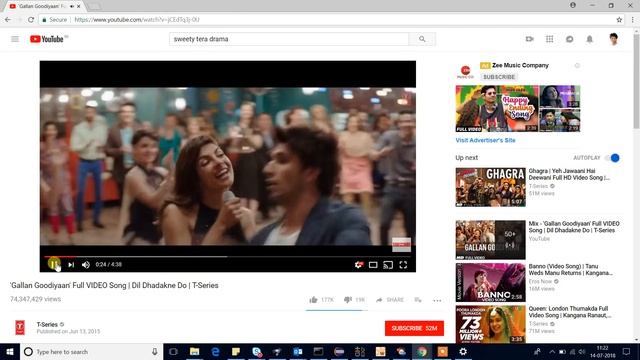Open upload video camera icon
640x360 pixels.
coord(529,39)
